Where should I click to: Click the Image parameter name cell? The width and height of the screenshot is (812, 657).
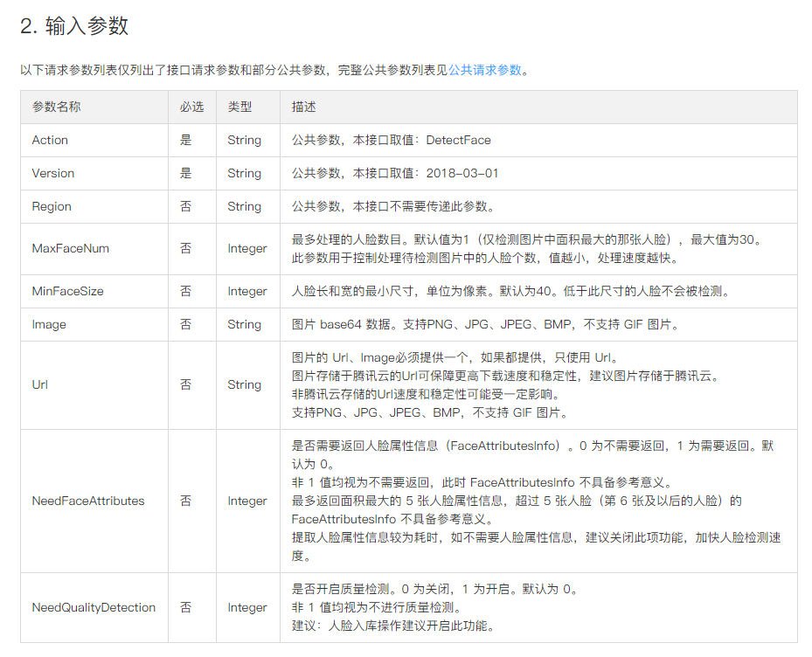point(49,324)
